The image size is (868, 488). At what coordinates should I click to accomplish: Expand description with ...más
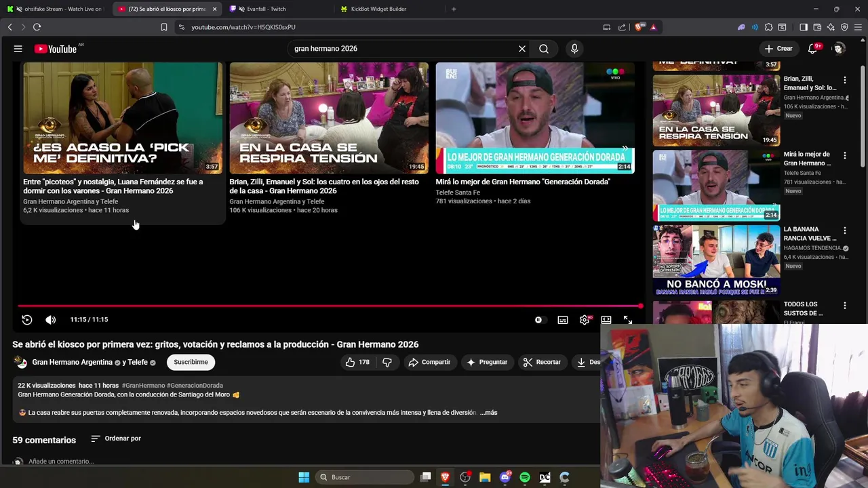pos(488,412)
